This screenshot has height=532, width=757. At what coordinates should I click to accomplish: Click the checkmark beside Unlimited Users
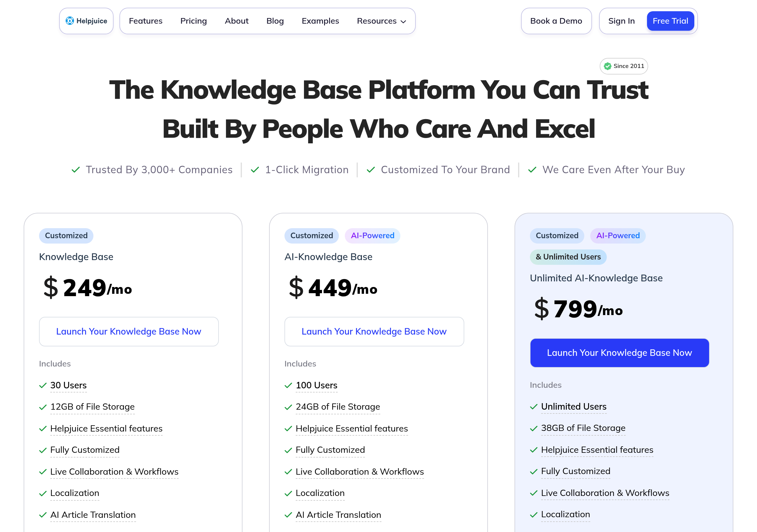(534, 406)
